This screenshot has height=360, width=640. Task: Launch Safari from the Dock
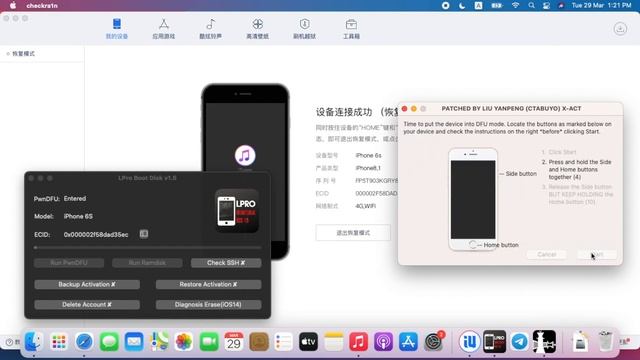click(84, 342)
